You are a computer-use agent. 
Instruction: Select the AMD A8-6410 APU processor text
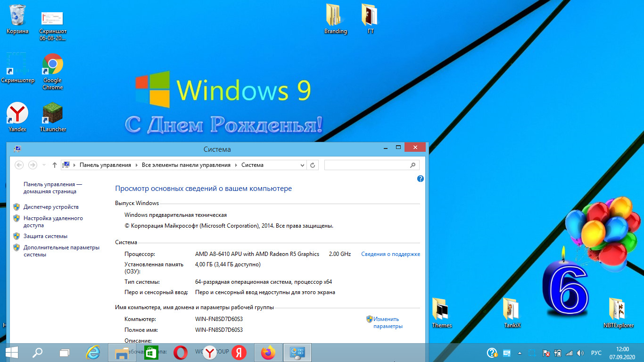coord(257,254)
